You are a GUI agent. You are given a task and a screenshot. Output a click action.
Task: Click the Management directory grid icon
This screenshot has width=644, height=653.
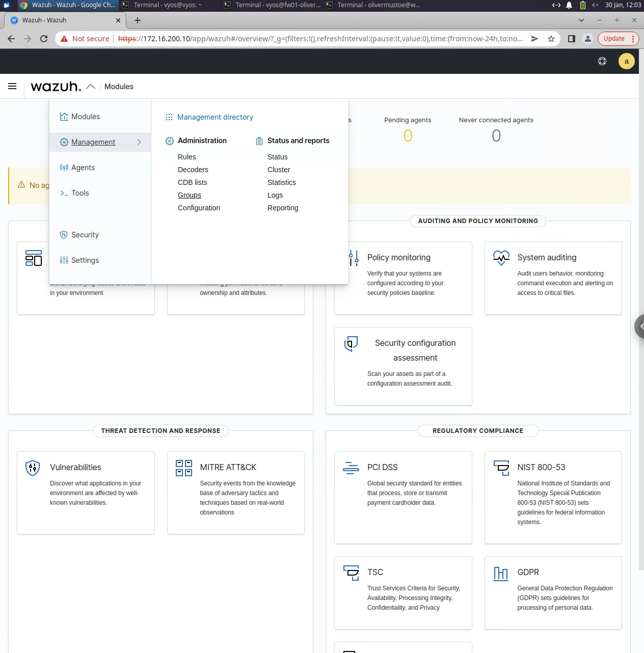[x=169, y=117]
